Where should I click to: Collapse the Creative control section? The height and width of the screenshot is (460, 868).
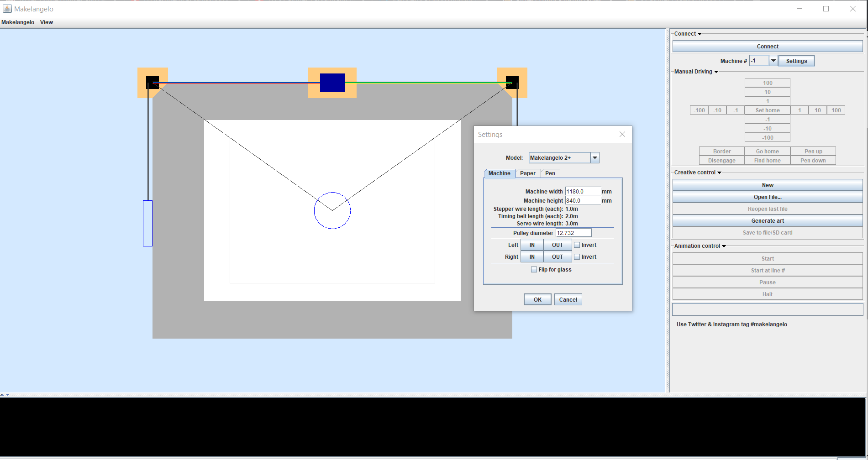tap(720, 172)
